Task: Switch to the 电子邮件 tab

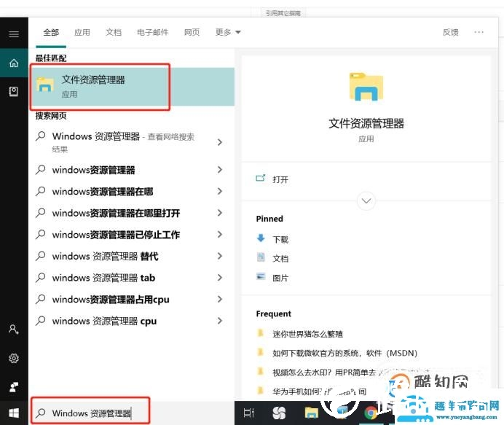Action: [x=153, y=33]
